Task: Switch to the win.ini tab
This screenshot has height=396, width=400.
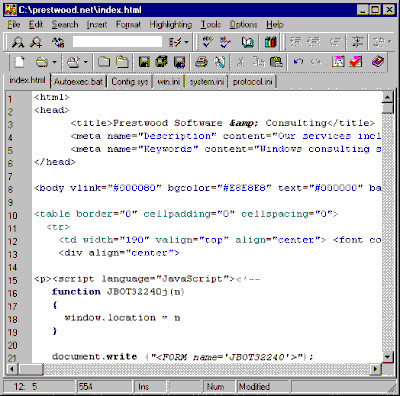Action: tap(169, 82)
